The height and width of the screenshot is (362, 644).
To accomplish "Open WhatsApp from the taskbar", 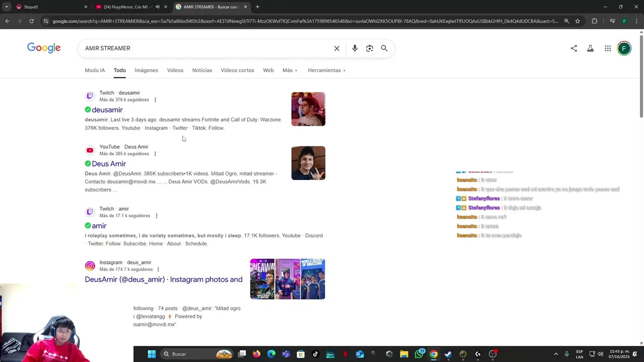I will pyautogui.click(x=419, y=354).
